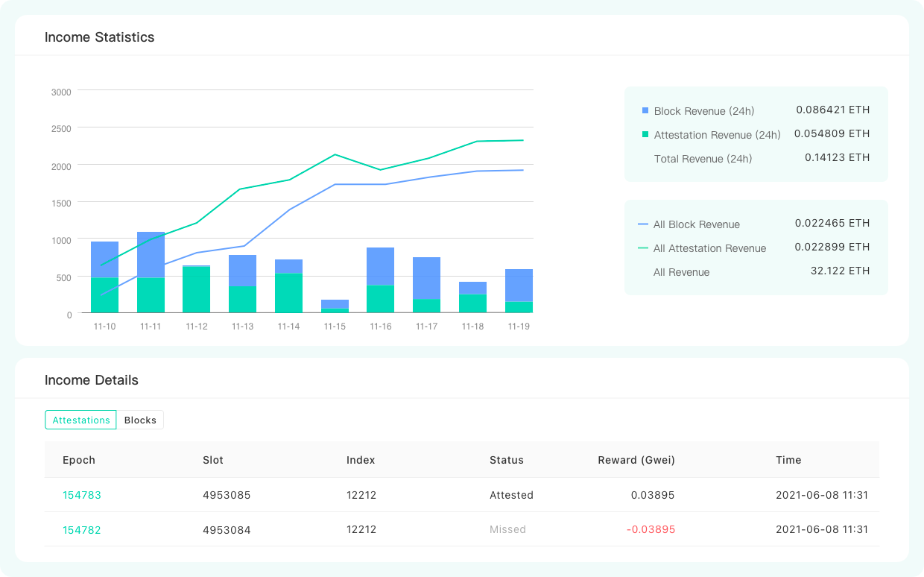Click the Time column header
Screen dimensions: 924x577
pos(788,460)
